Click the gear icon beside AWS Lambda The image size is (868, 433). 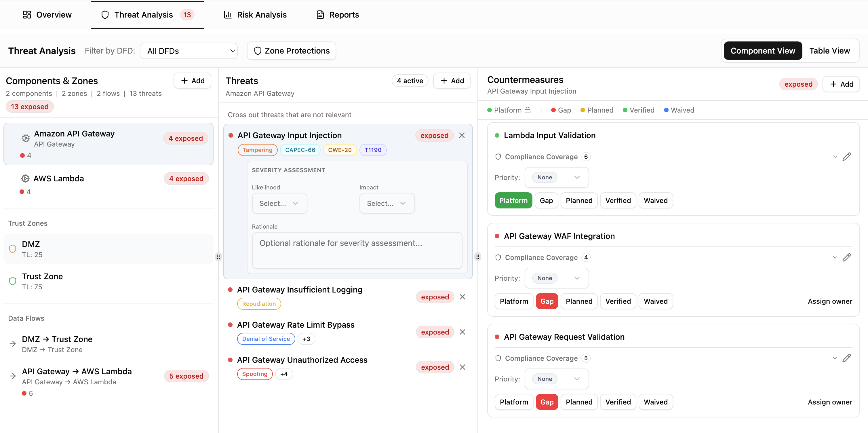click(x=25, y=178)
